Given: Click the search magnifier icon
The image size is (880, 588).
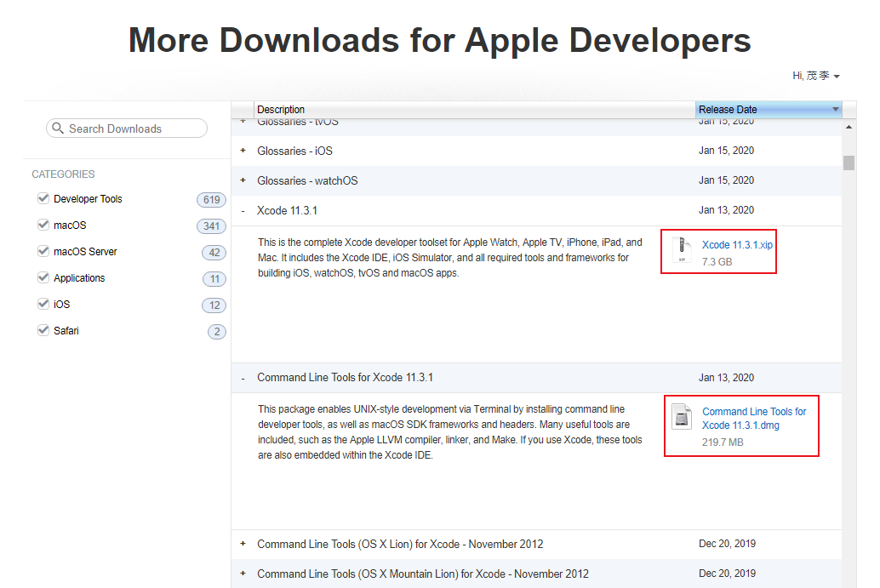Looking at the screenshot, I should [57, 128].
